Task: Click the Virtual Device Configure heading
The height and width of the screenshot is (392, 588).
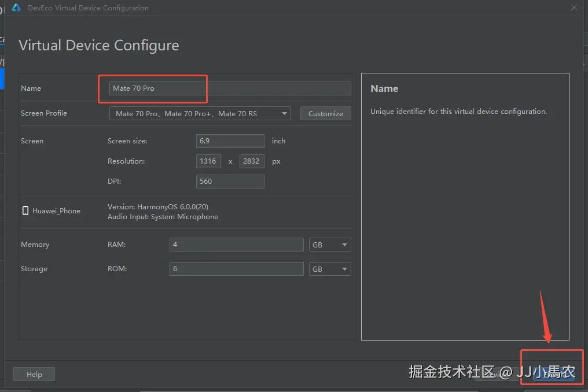Action: coord(99,46)
